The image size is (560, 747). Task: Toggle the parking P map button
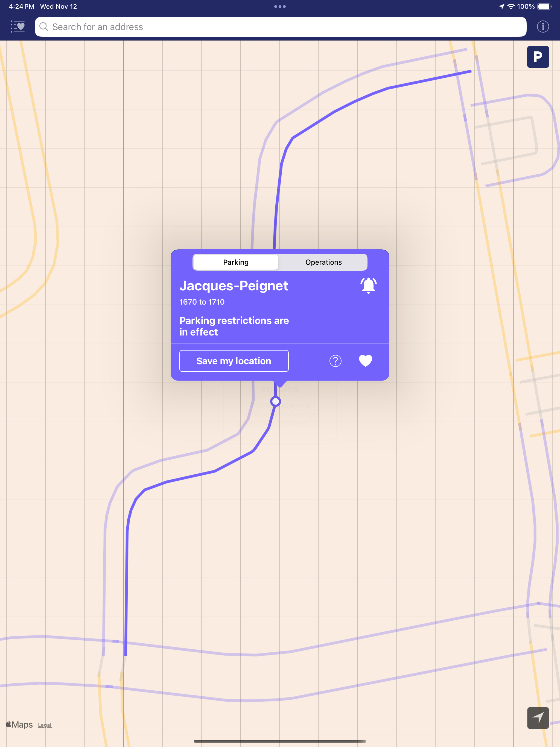point(538,57)
